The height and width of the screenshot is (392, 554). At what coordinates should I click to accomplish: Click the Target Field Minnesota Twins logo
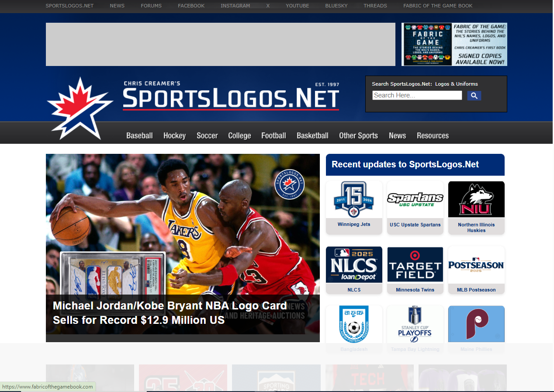point(415,265)
